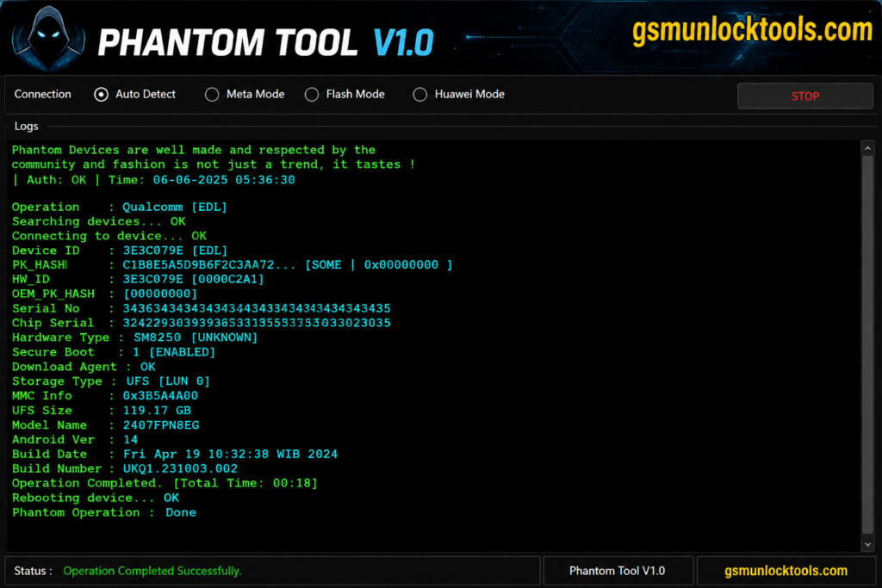Viewport: 882px width, 588px height.
Task: Click the Connection label
Action: (x=43, y=95)
